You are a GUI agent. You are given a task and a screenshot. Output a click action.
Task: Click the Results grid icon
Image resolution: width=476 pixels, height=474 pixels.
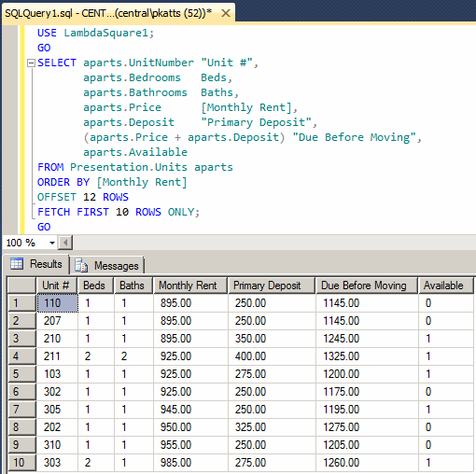(x=17, y=264)
